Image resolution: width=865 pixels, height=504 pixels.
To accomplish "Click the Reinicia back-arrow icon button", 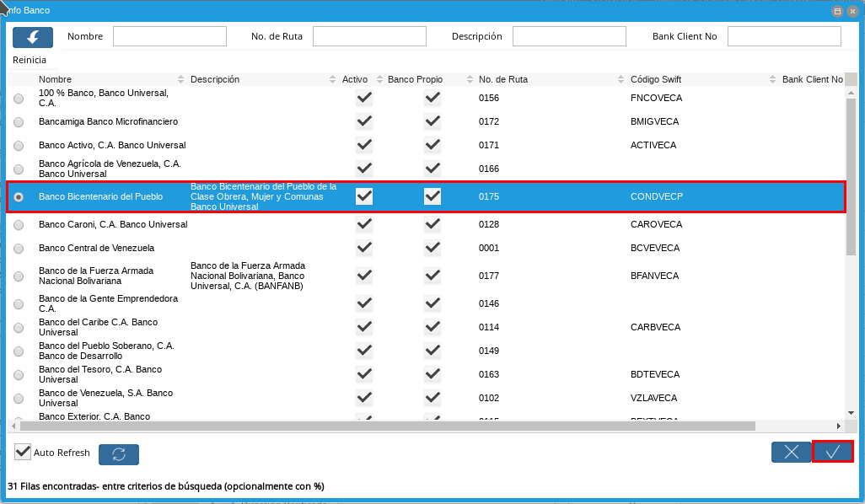I will pyautogui.click(x=33, y=37).
